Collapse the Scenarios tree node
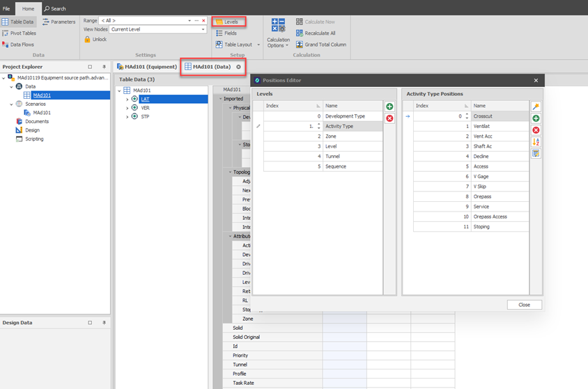588x389 pixels. pos(10,104)
